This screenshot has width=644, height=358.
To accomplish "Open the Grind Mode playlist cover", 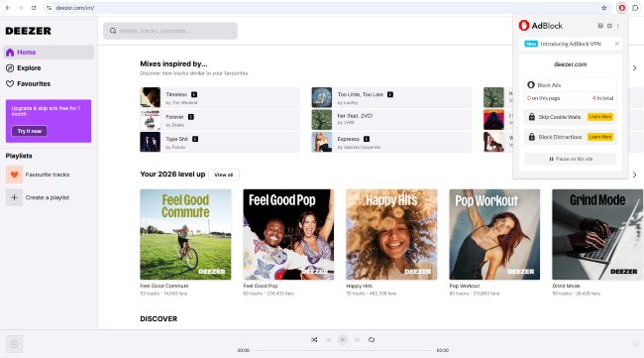I will coord(597,234).
